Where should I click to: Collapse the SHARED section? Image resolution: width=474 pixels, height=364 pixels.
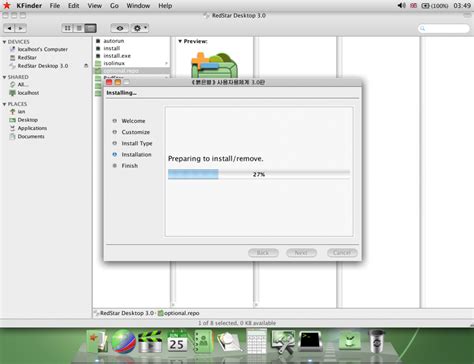4,77
